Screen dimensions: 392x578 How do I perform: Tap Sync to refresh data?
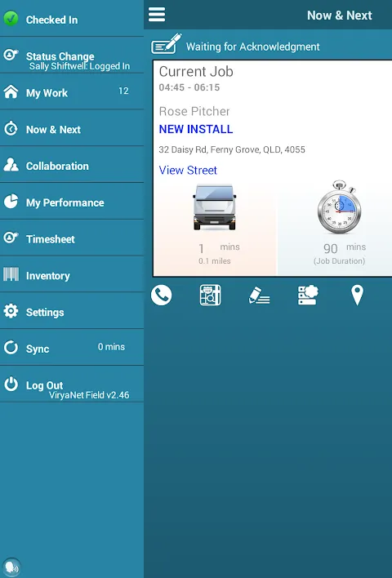(72, 348)
